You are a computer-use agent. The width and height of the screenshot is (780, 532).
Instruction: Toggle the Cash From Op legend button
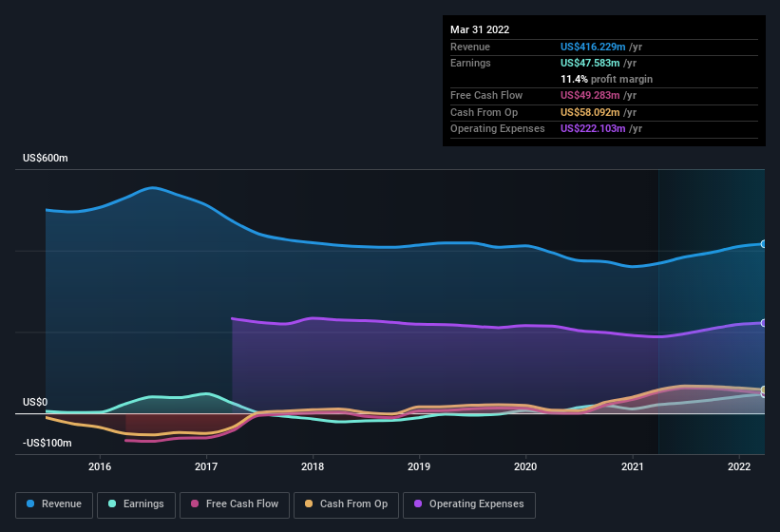coord(346,504)
